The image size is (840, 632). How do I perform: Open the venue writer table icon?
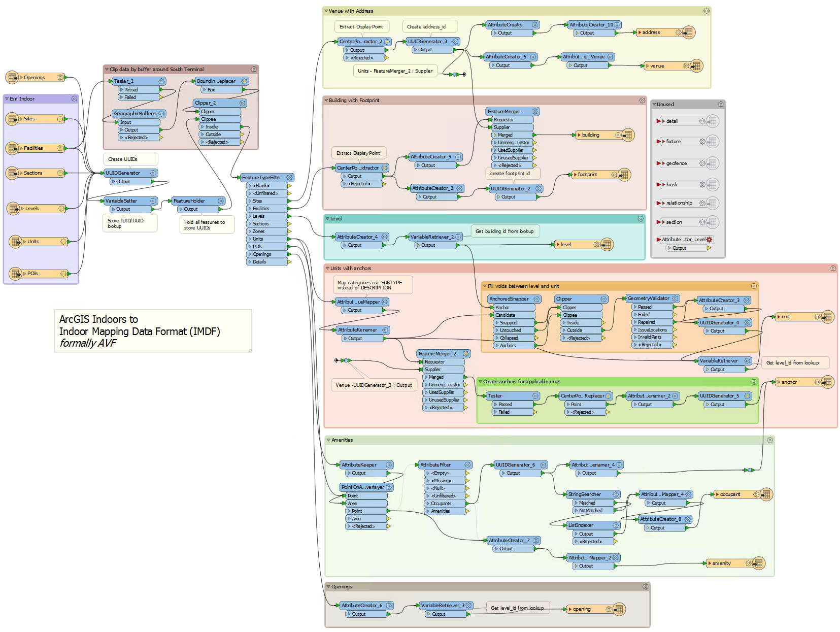pyautogui.click(x=696, y=66)
